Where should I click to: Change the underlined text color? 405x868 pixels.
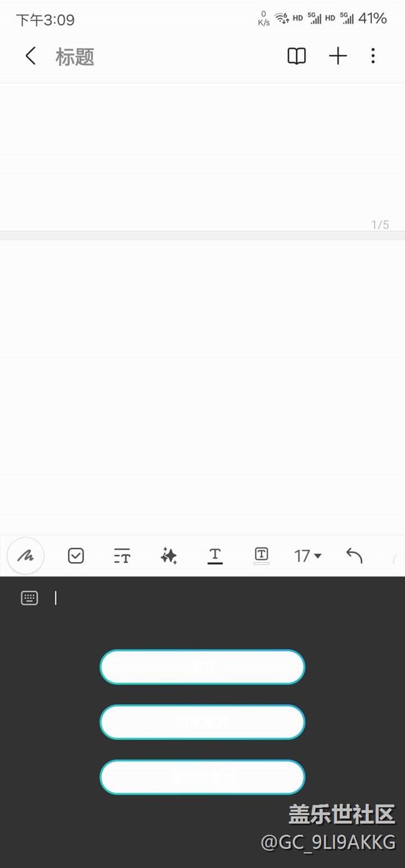[215, 555]
